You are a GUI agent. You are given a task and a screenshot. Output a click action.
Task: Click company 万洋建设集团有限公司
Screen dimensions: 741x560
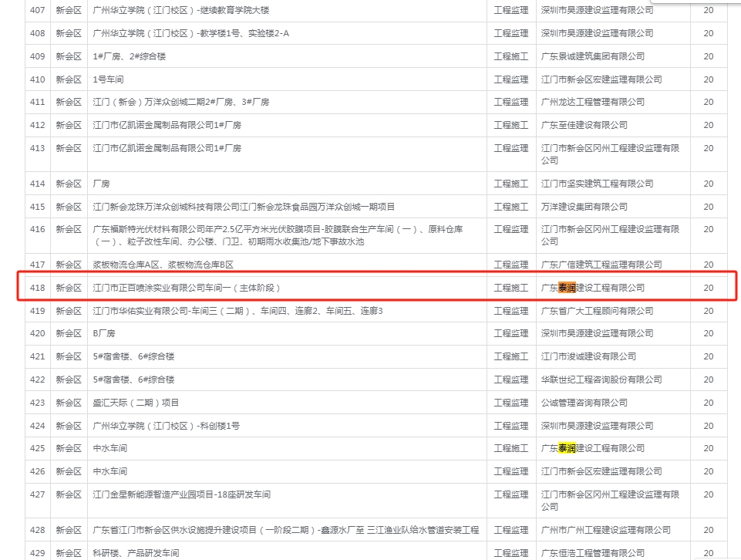click(x=584, y=207)
